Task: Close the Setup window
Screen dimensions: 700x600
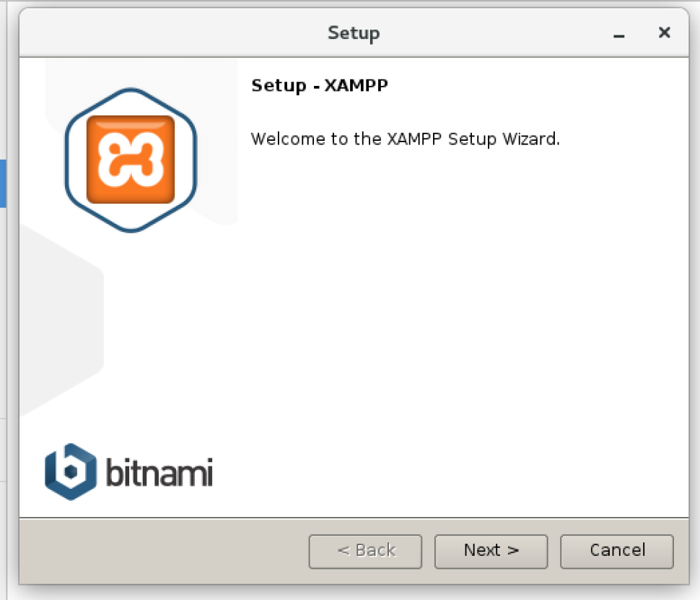Action: click(665, 32)
